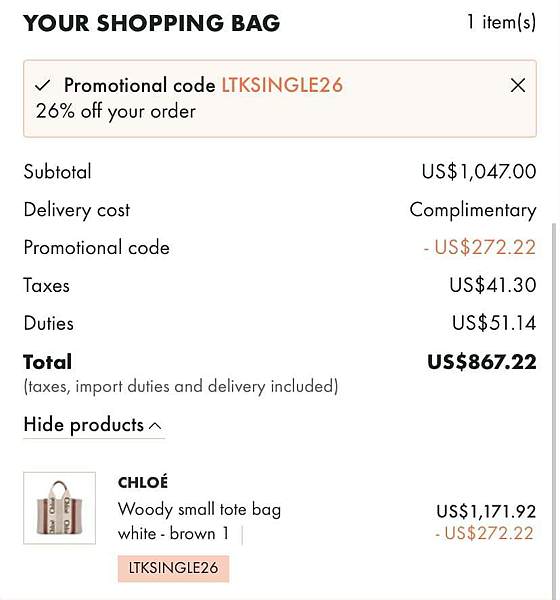Click the promo applied checkmark icon
Image resolution: width=560 pixels, height=600 pixels.
click(42, 85)
